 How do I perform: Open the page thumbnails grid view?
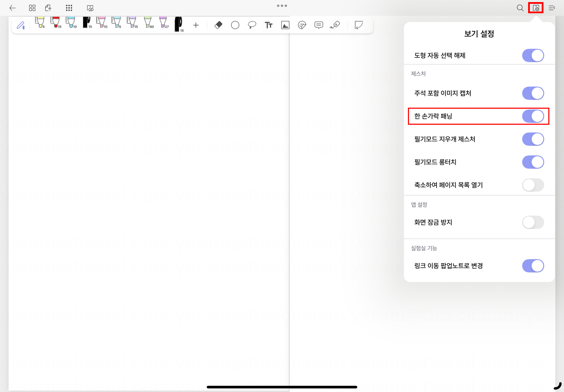[32, 8]
